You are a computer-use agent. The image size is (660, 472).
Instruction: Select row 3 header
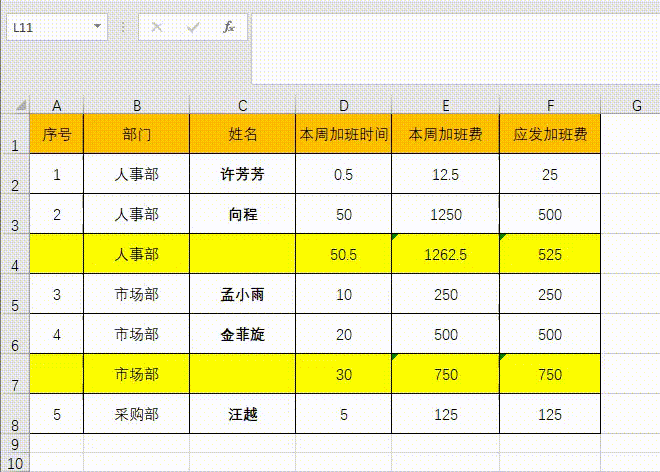[x=15, y=213]
